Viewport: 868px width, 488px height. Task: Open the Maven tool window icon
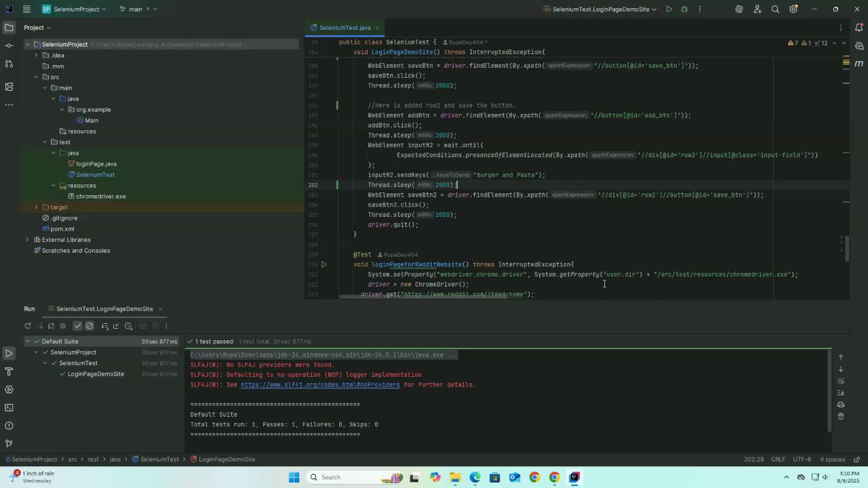pyautogui.click(x=859, y=64)
